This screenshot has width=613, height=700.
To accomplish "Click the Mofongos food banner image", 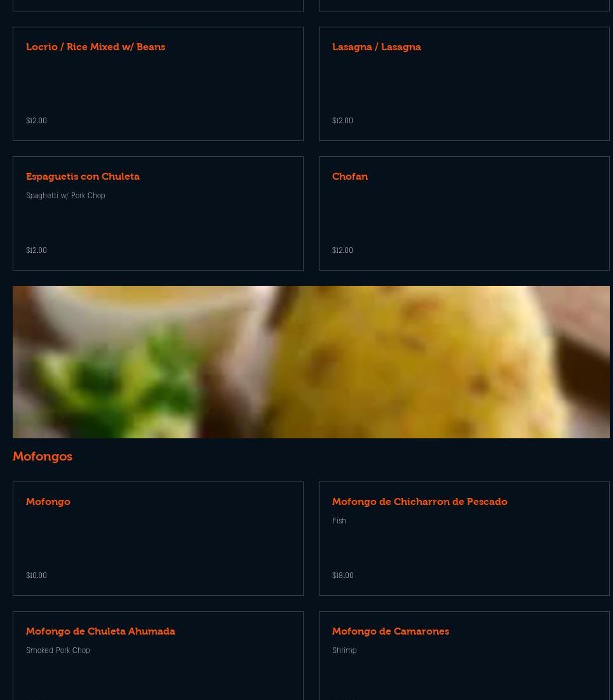I will (x=311, y=362).
